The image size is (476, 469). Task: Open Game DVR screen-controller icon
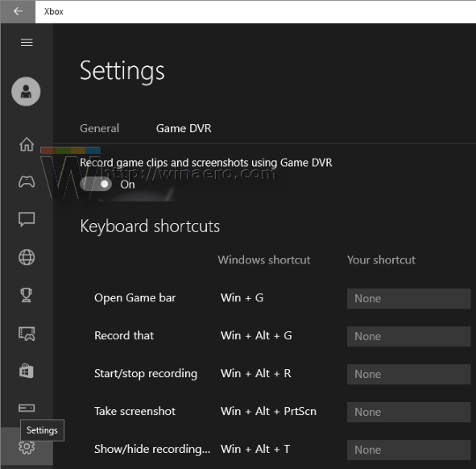(x=27, y=334)
